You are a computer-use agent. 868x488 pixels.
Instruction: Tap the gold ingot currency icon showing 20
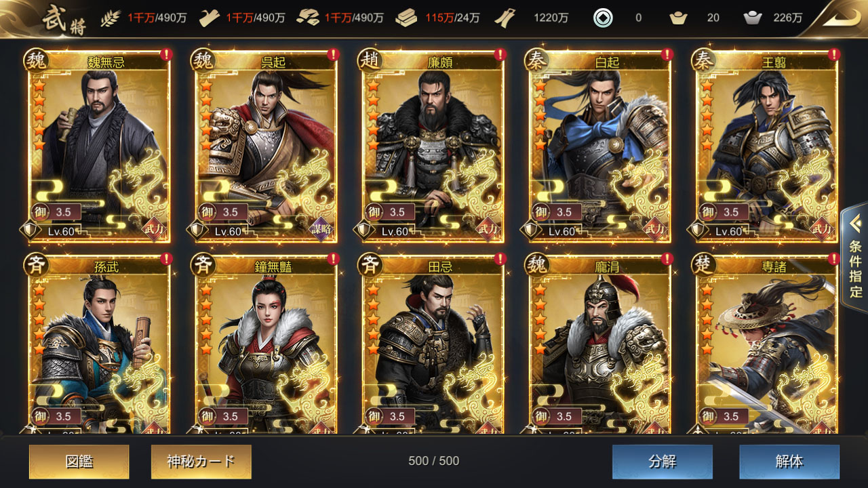click(678, 18)
